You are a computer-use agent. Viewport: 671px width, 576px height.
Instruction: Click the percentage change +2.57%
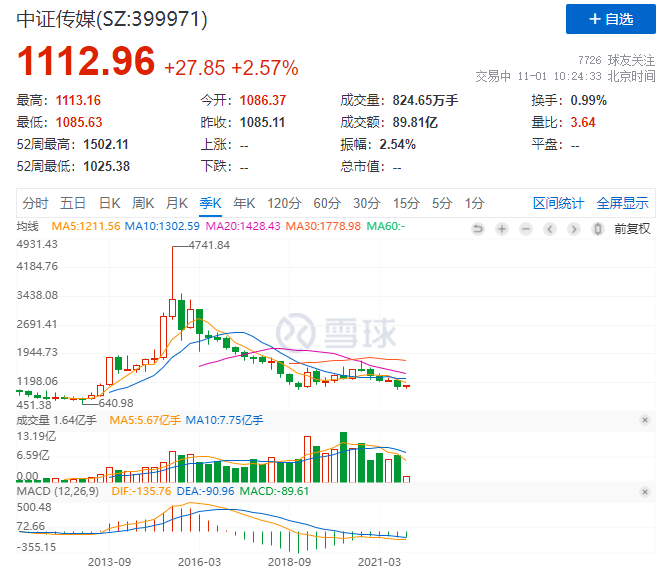[265, 68]
